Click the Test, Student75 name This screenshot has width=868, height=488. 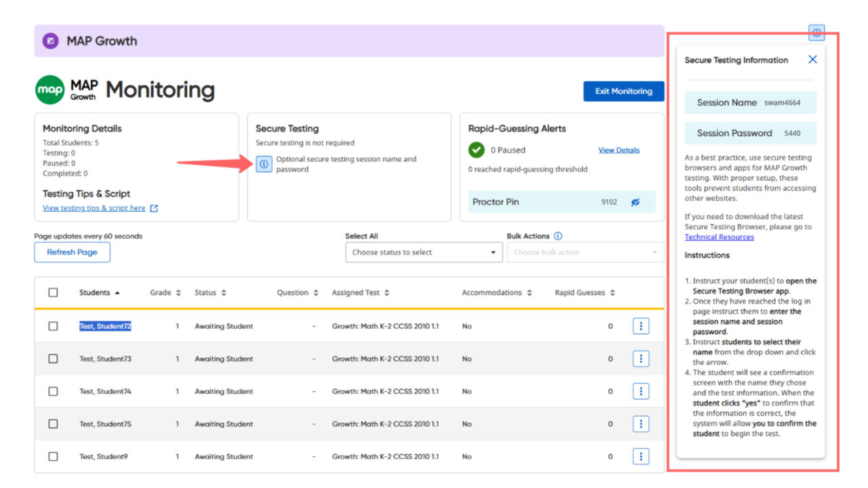[105, 424]
